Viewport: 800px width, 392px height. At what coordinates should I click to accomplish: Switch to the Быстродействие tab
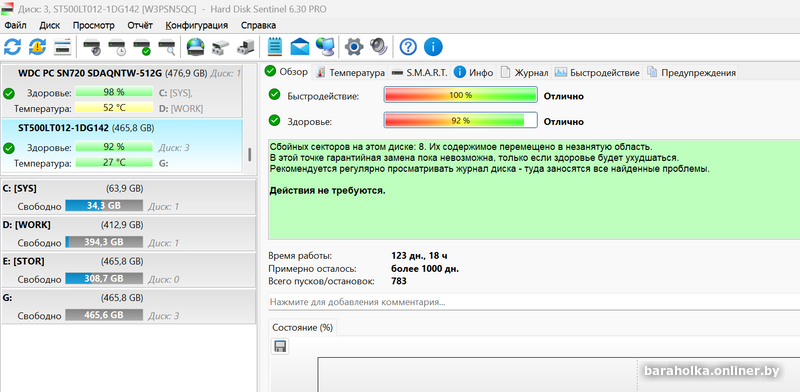[x=597, y=72]
